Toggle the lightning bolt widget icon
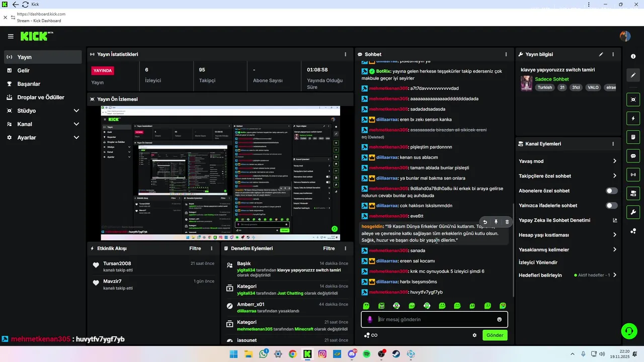Screen dimensions: 644x362 tap(633, 119)
